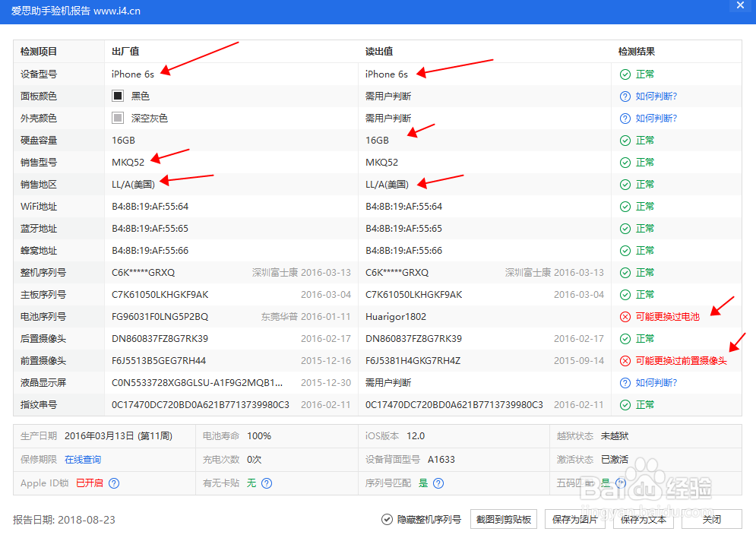Click factory battery serial FG96031F0LNG5P2BQ
Viewport: 756px width, 538px height.
tap(160, 317)
